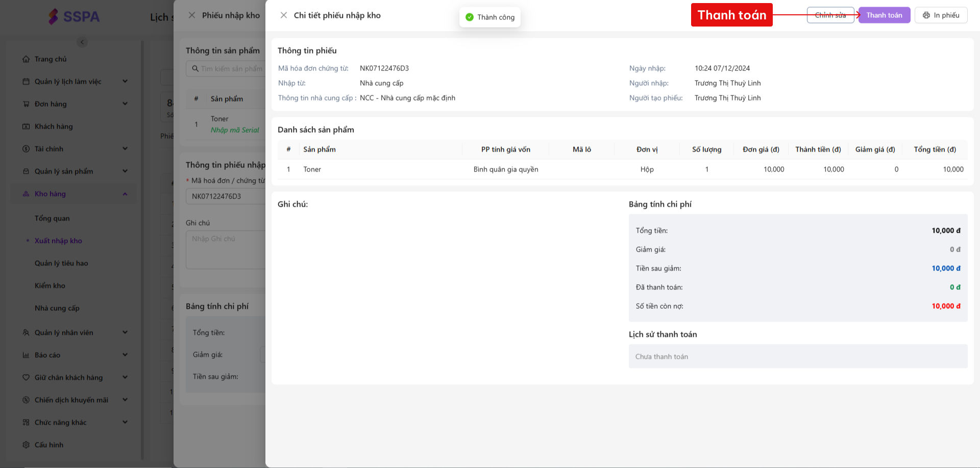
Task: Click the cart icon next to Đơn hàng
Action: coord(26,104)
